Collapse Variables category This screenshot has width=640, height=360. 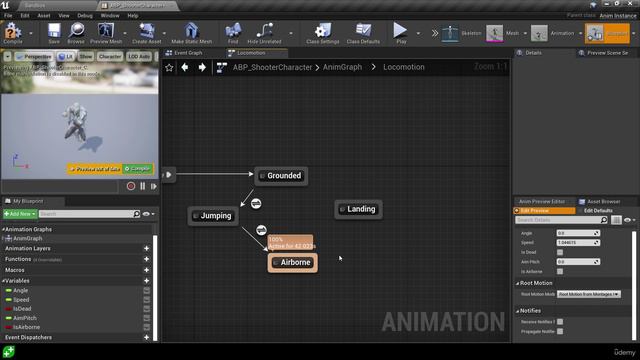(x=3, y=281)
